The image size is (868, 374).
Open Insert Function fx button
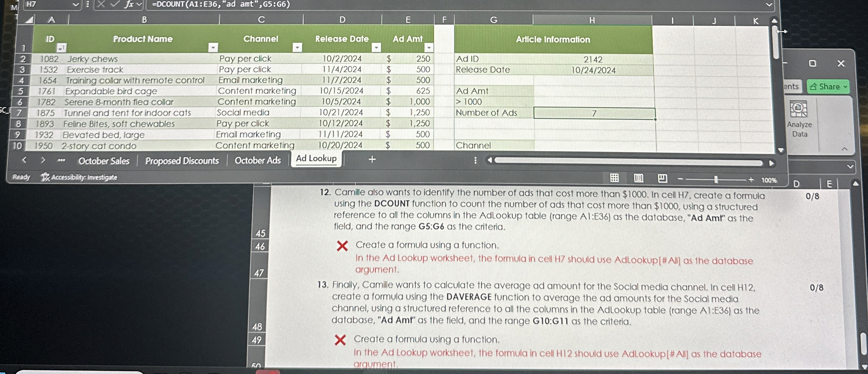[x=129, y=4]
